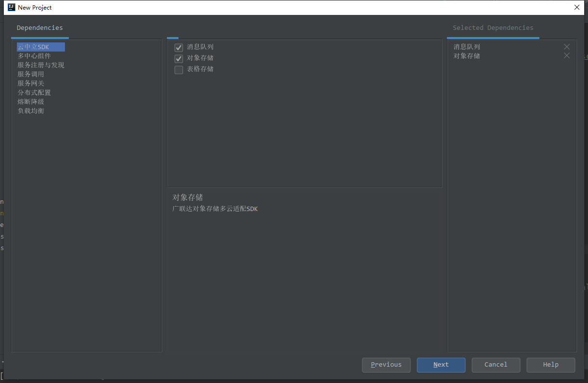This screenshot has width=588, height=383.
Task: Select 消息队列 entry in Selected Dependencies
Action: pyautogui.click(x=467, y=47)
